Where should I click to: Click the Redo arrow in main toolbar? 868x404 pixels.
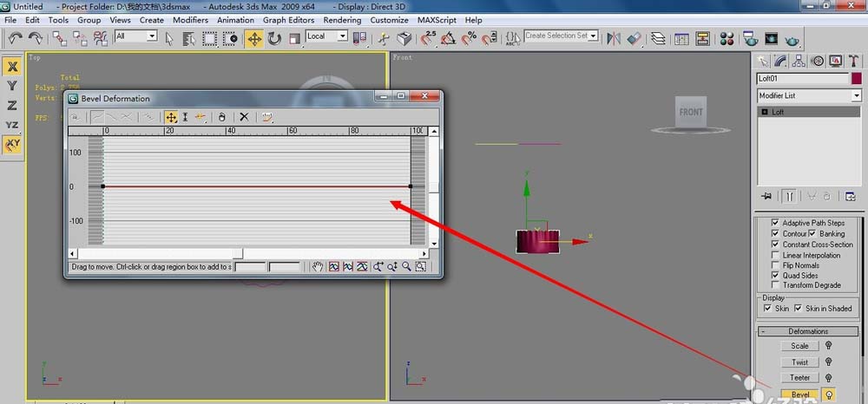36,37
